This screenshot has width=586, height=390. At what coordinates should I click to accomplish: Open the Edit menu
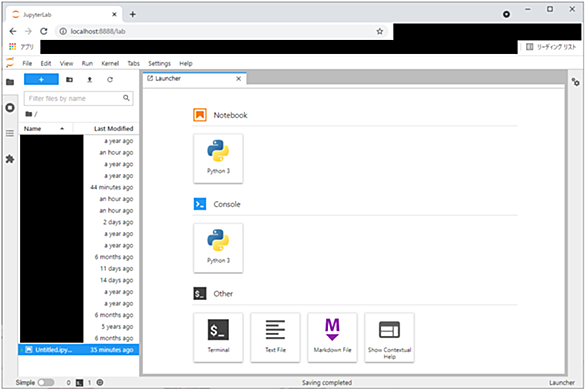coord(46,63)
